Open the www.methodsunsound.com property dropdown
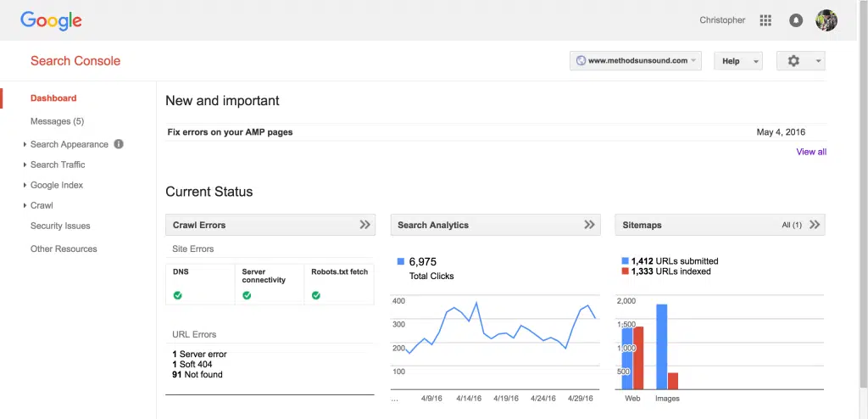The image size is (868, 419). (x=636, y=61)
